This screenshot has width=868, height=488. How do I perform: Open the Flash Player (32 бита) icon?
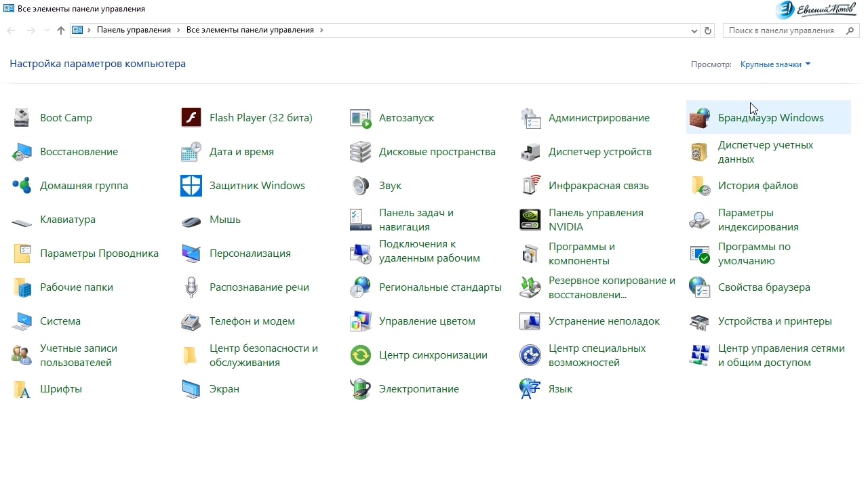click(191, 118)
